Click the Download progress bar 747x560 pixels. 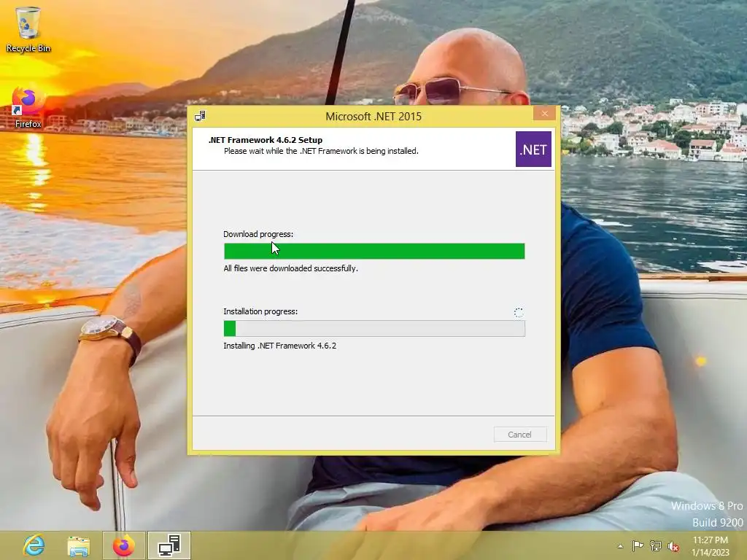374,251
